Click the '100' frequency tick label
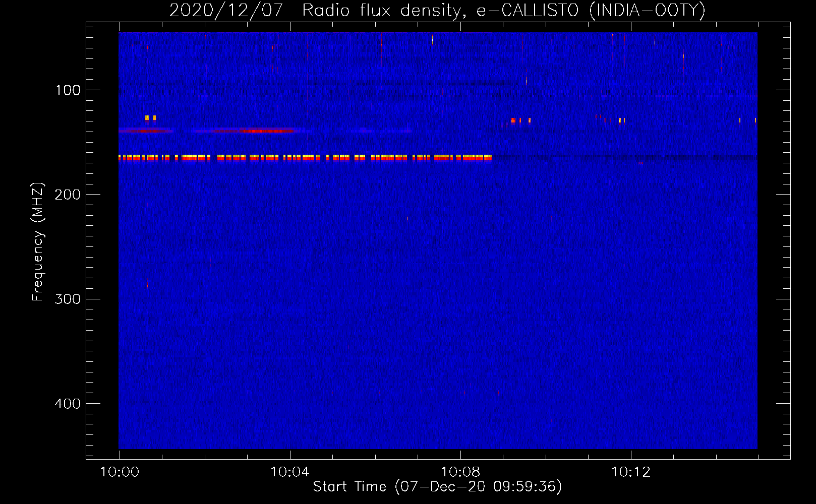 point(68,90)
